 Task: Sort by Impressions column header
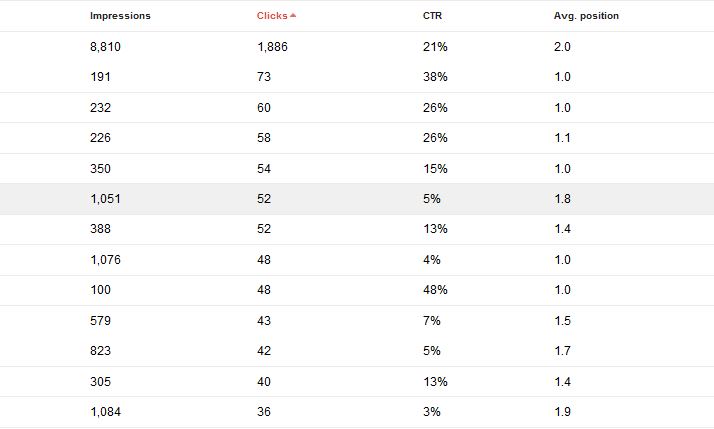point(120,15)
